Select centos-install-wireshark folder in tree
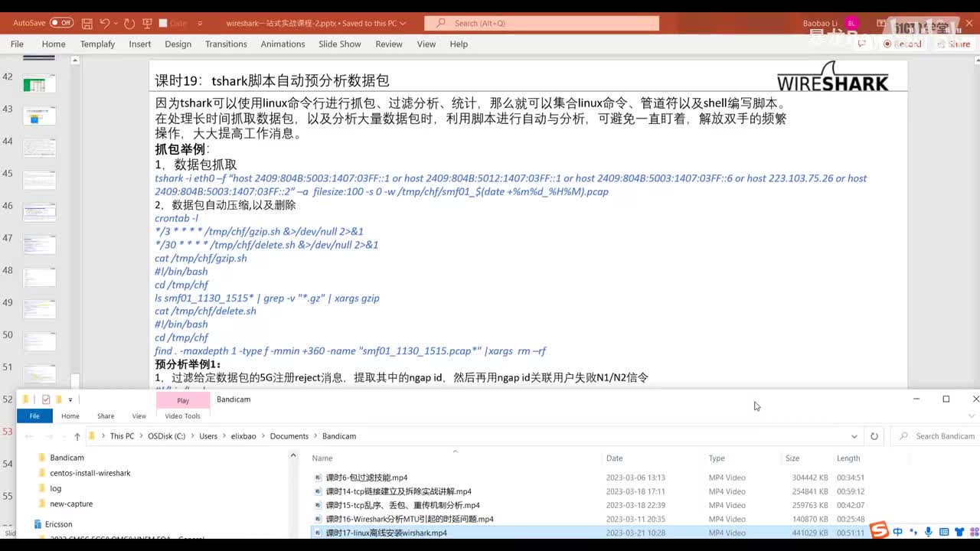 [x=90, y=473]
